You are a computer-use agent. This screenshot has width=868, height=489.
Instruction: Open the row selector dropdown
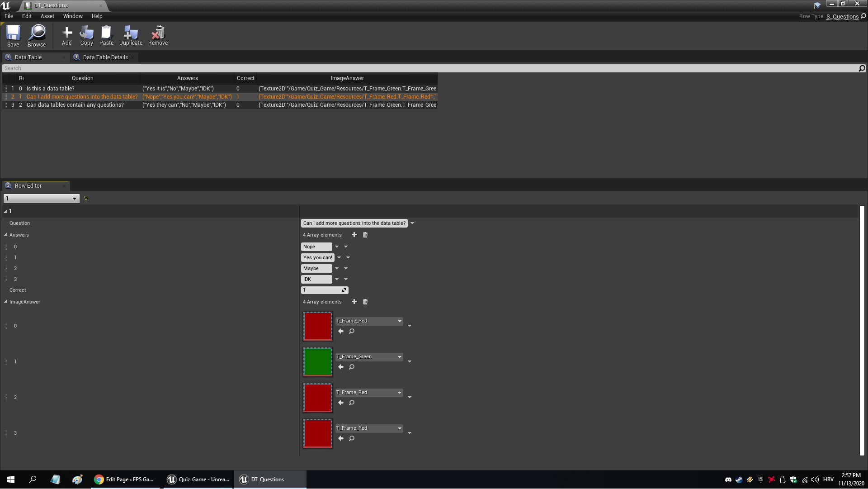pos(42,199)
